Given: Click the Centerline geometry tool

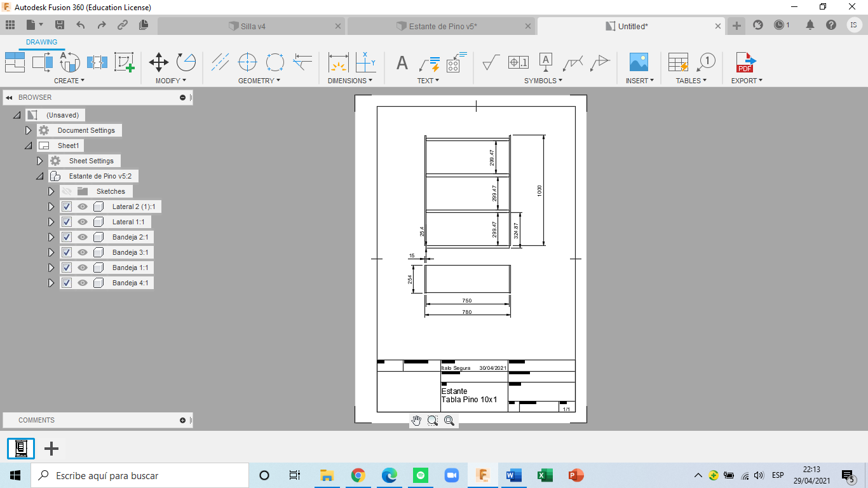Looking at the screenshot, I should pos(220,62).
